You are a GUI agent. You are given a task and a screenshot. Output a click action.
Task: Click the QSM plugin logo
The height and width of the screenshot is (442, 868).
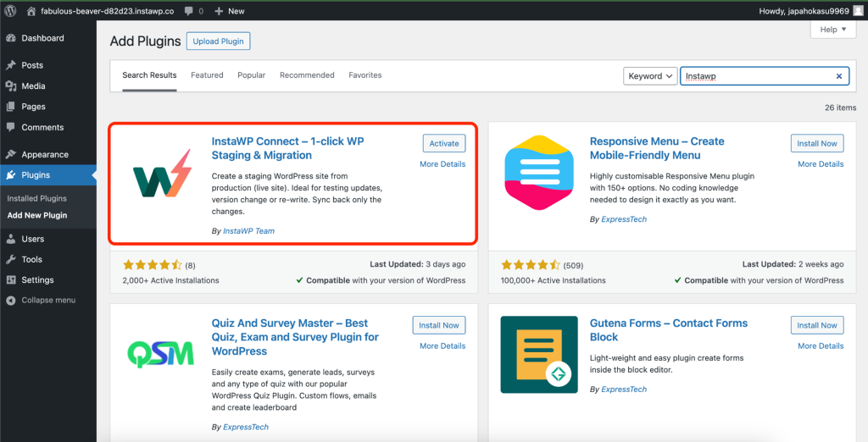click(x=159, y=354)
